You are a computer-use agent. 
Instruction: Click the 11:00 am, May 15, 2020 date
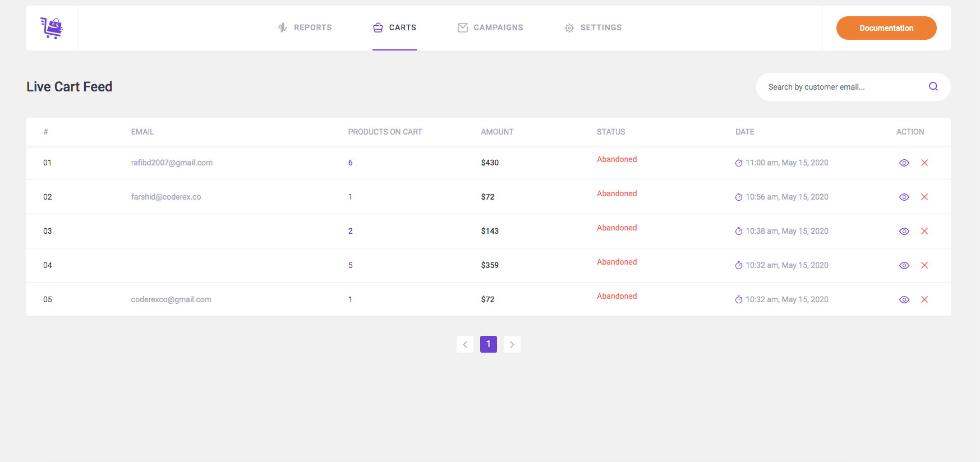click(x=787, y=163)
